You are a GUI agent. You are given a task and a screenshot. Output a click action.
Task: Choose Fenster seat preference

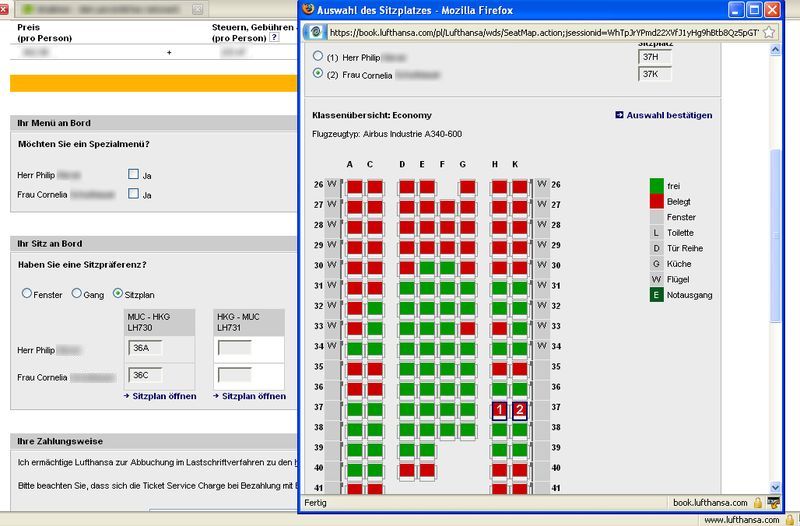(x=27, y=293)
